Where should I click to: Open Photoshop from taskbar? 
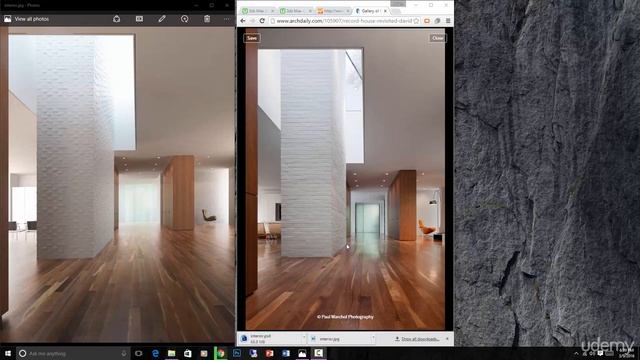point(237,353)
